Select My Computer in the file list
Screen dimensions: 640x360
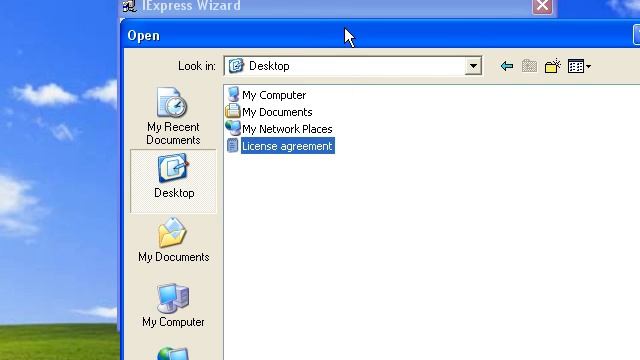(274, 95)
